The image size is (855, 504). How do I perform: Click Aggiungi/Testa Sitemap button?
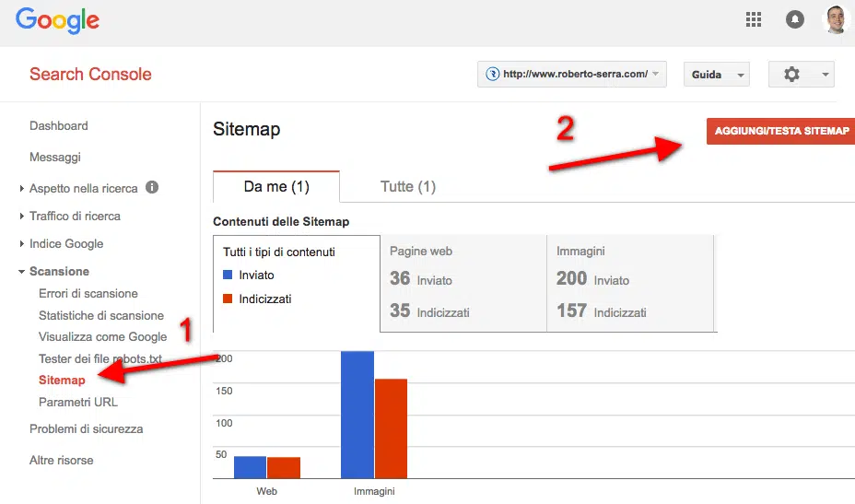pyautogui.click(x=781, y=131)
